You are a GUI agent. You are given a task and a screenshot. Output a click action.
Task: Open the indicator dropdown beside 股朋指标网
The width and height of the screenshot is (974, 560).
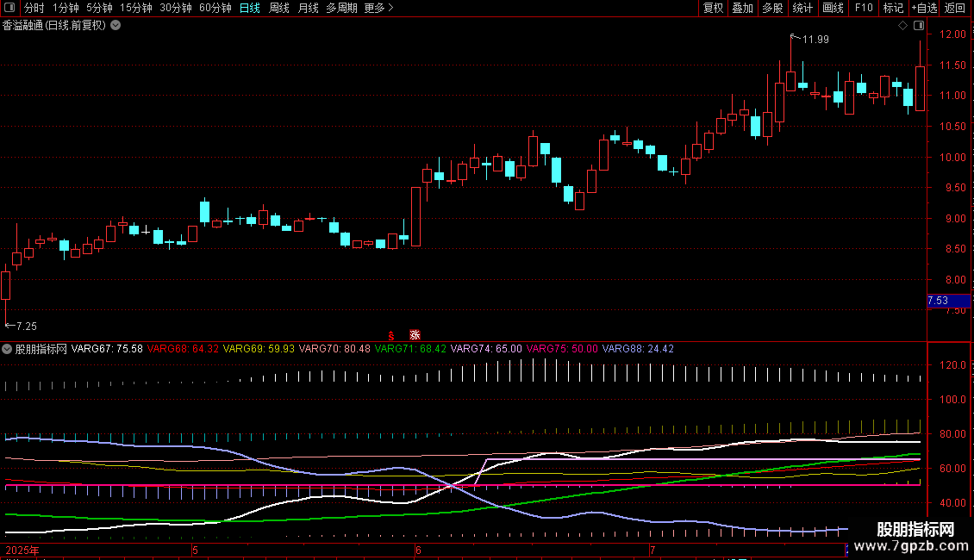(x=7, y=349)
